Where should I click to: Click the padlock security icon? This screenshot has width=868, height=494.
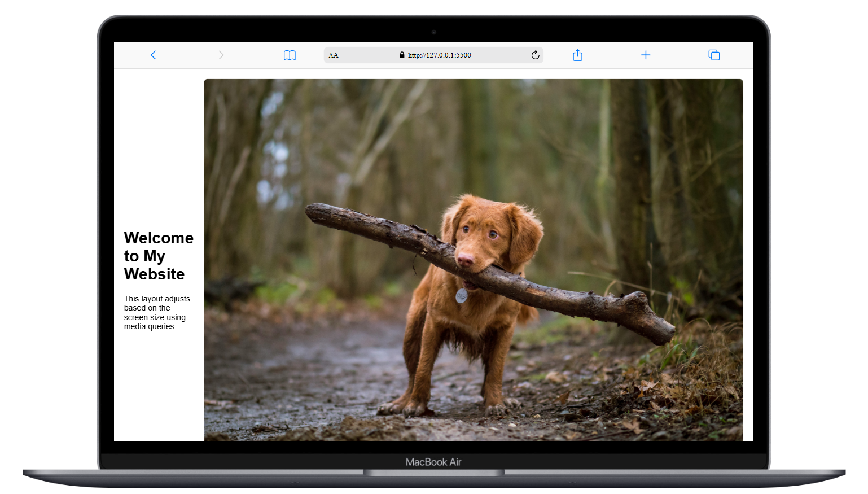click(402, 55)
